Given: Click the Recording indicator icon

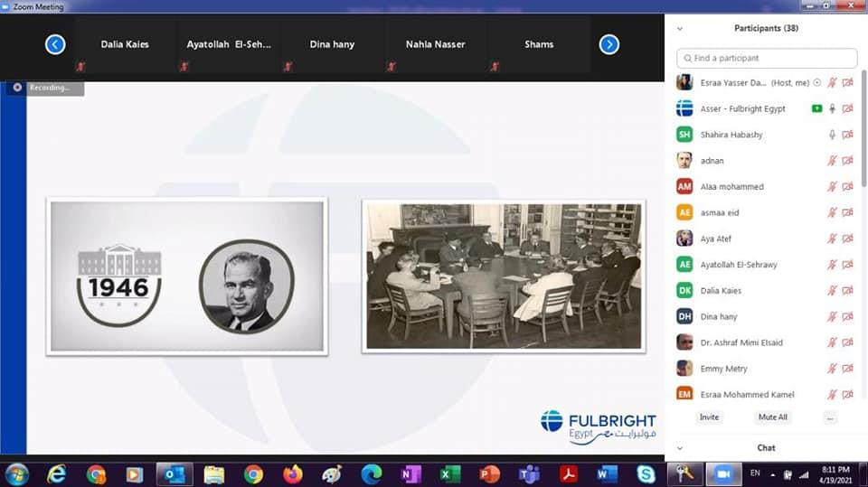Looking at the screenshot, I should (18, 88).
